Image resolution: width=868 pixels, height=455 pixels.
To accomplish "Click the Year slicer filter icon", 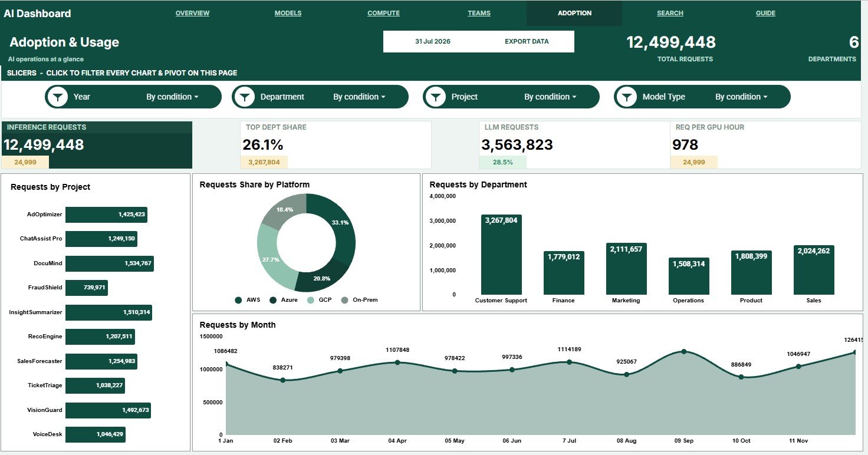I will (58, 97).
